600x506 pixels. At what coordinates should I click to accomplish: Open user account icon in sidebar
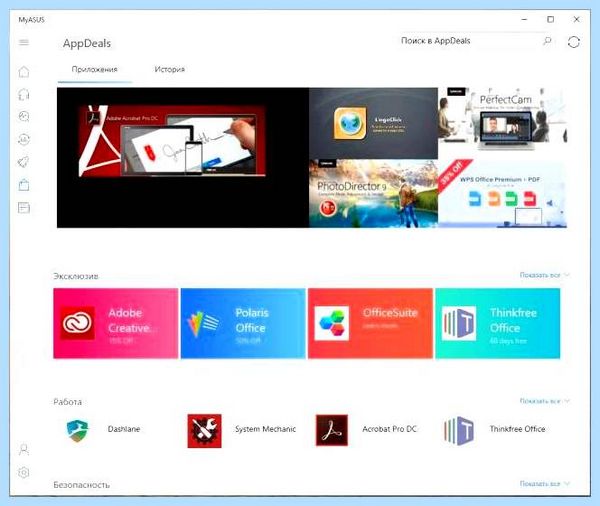click(24, 449)
